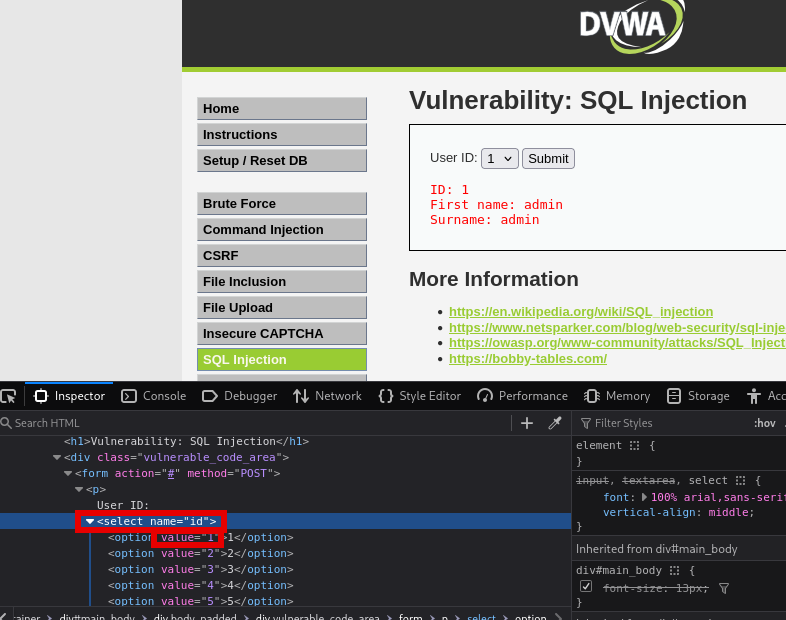
Task: Collapse the div vulnerable_code_area node
Action: (57, 457)
